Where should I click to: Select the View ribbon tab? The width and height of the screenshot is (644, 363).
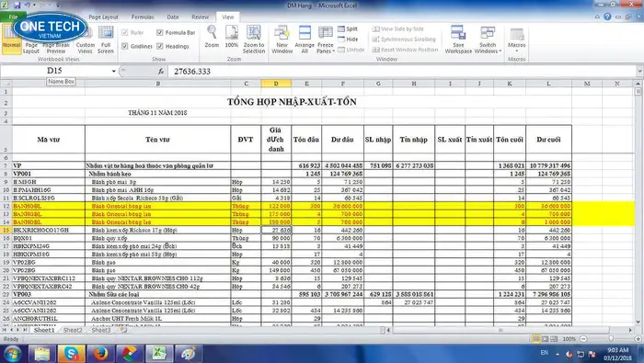tap(228, 17)
